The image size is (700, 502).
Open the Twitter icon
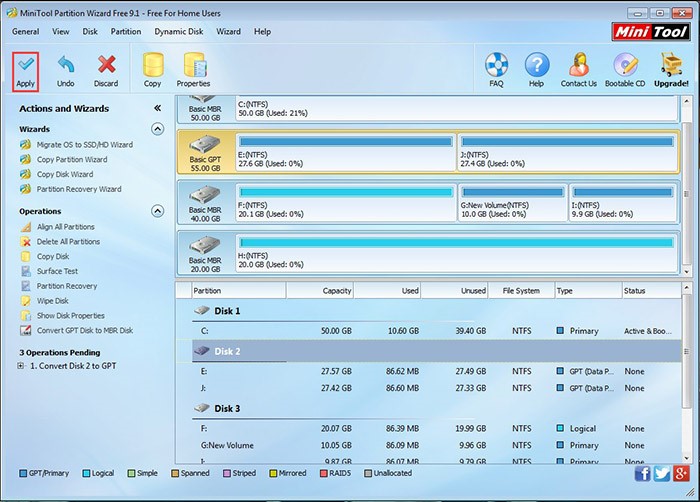(x=662, y=473)
